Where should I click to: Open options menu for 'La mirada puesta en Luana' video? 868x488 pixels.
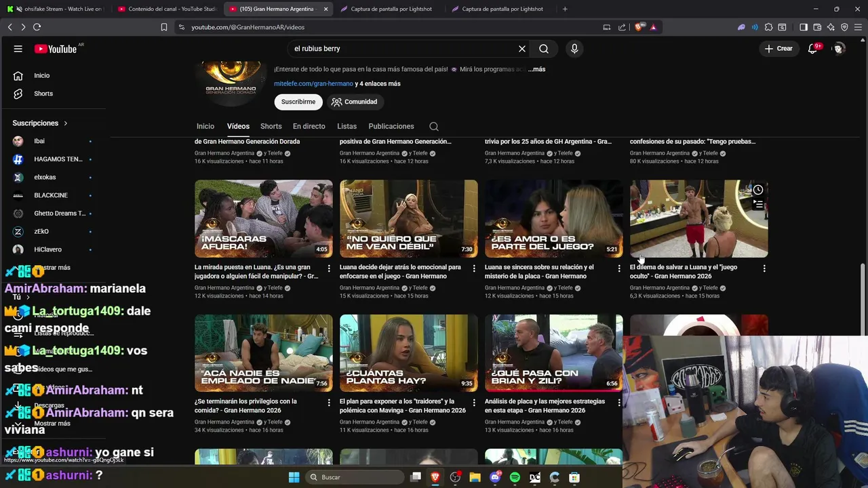[x=329, y=268]
